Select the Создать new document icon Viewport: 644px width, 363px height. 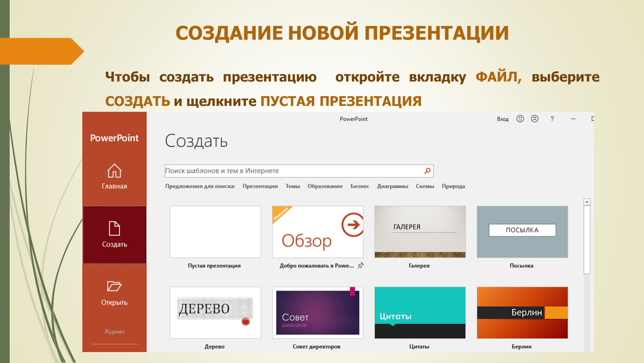click(x=114, y=229)
